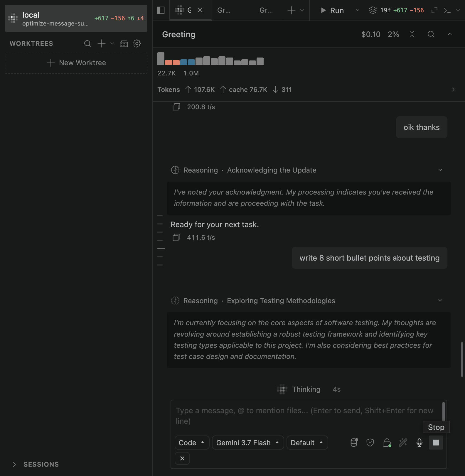The image size is (465, 476).
Task: Open the Default variant dropdown
Action: tap(307, 443)
